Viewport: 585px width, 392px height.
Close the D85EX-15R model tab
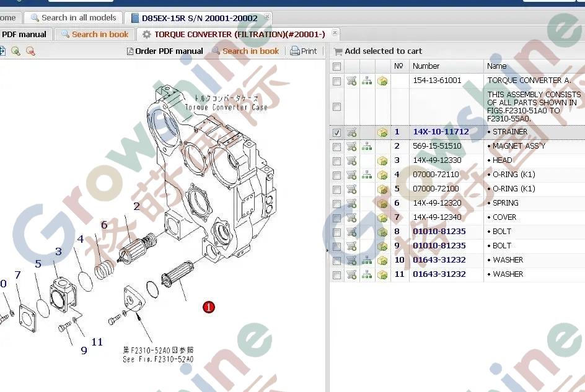[x=266, y=17]
